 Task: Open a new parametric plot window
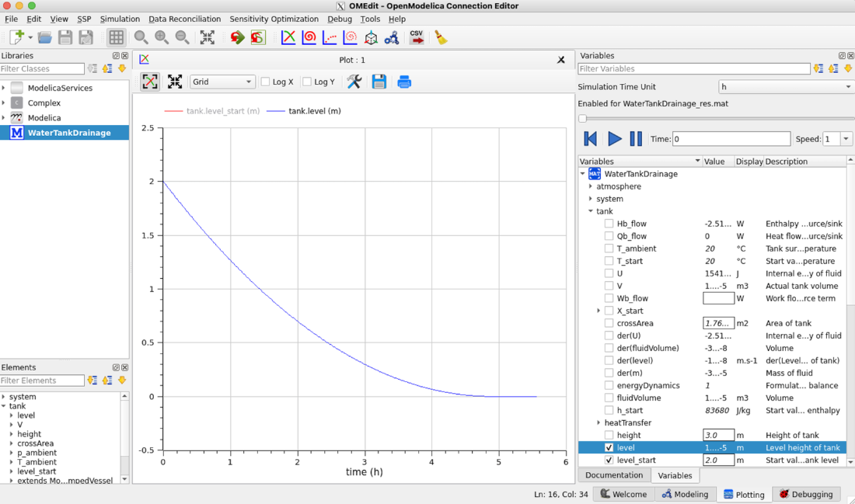coord(309,37)
